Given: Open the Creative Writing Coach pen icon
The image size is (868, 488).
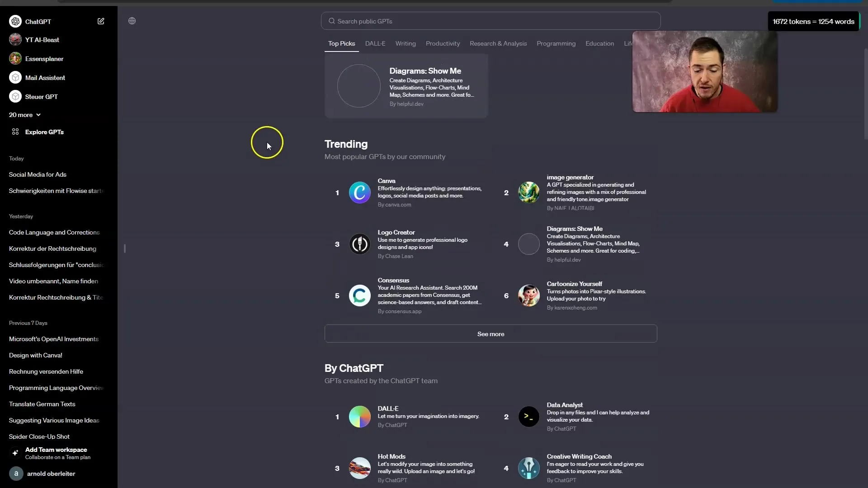Looking at the screenshot, I should [529, 468].
